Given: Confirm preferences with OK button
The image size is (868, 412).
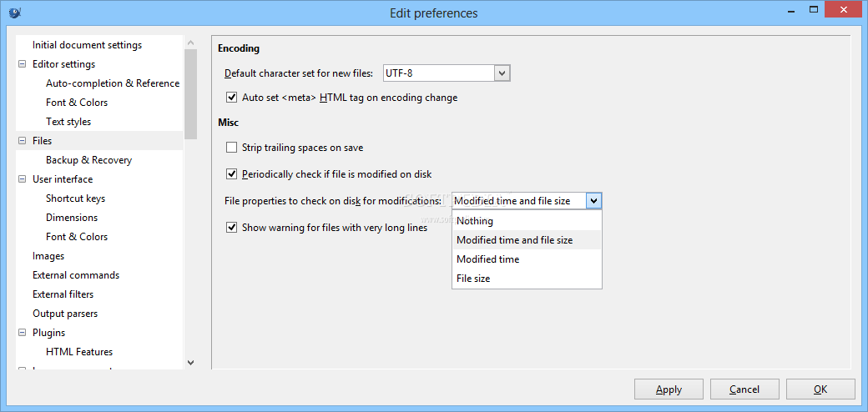Looking at the screenshot, I should pyautogui.click(x=820, y=389).
